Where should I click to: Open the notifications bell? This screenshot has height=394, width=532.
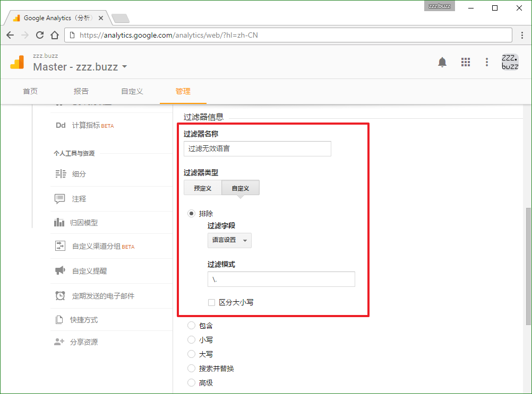click(x=442, y=63)
